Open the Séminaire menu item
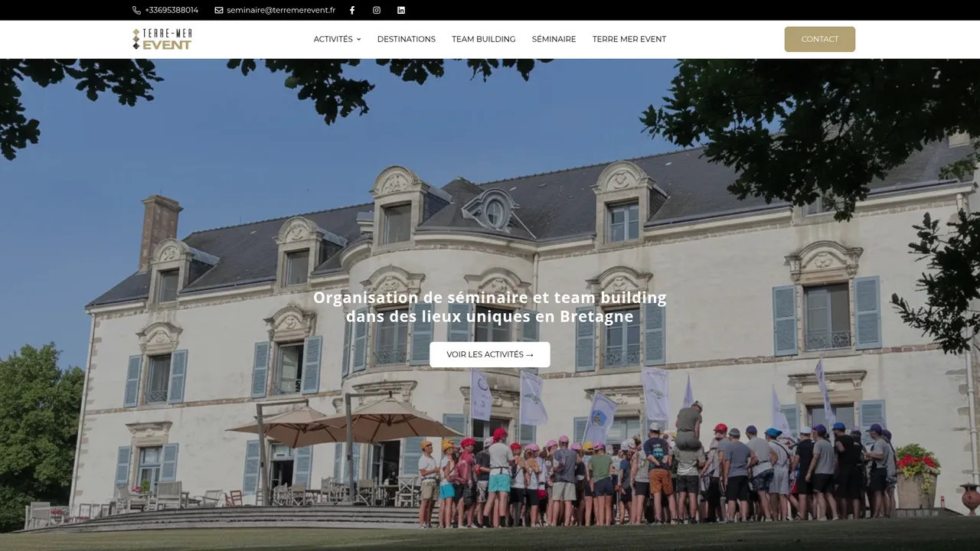The image size is (980, 551). 554,39
